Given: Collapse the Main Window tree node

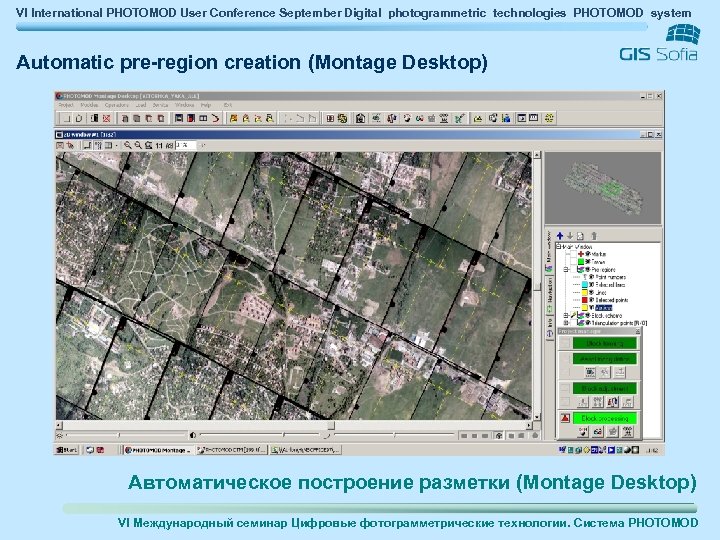Looking at the screenshot, I should pyautogui.click(x=558, y=247).
